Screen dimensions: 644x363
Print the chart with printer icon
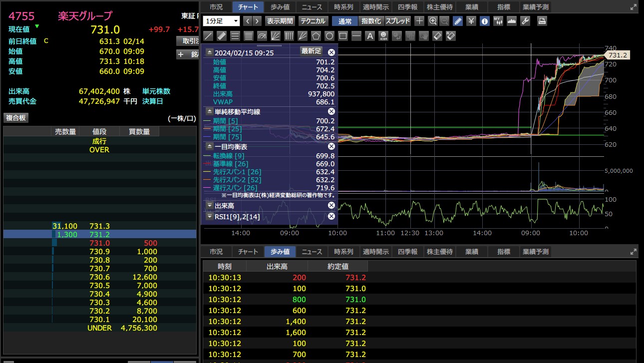pos(542,21)
